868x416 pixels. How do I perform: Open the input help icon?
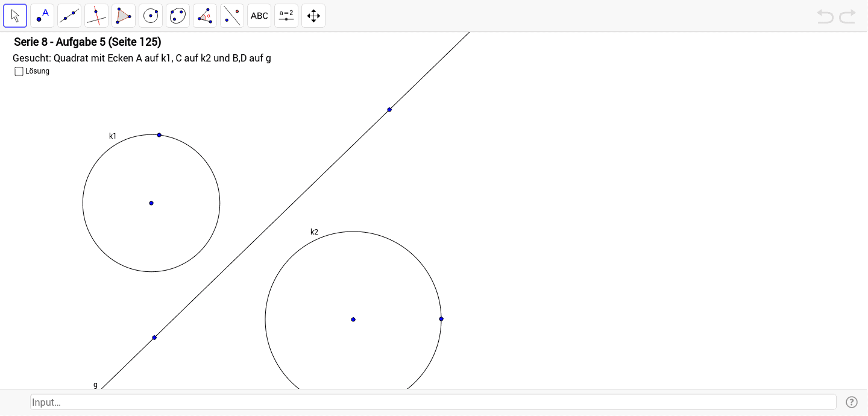coord(851,402)
